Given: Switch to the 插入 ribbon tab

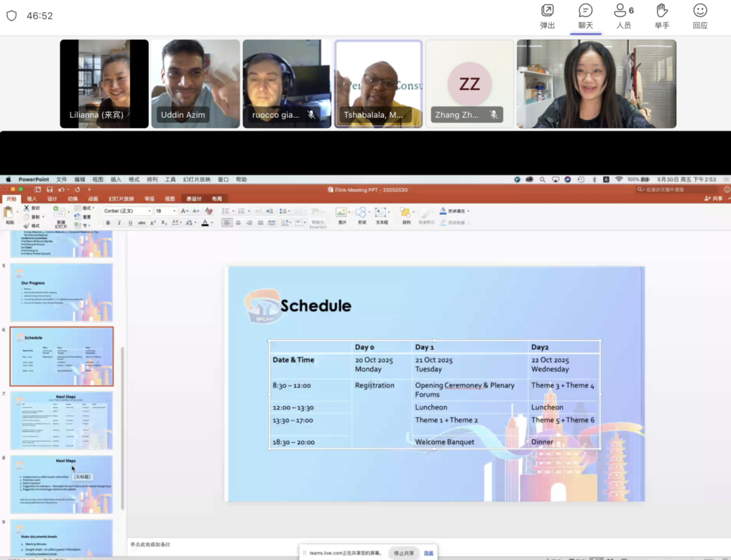Looking at the screenshot, I should [x=31, y=199].
